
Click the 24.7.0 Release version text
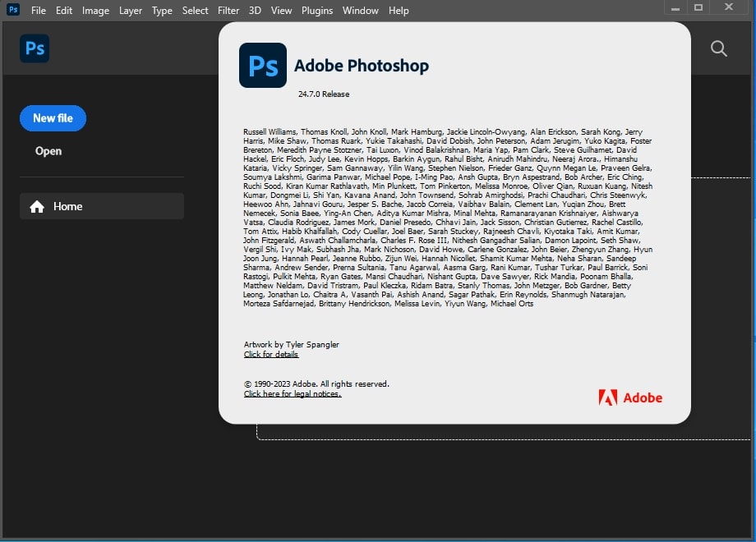pos(324,94)
